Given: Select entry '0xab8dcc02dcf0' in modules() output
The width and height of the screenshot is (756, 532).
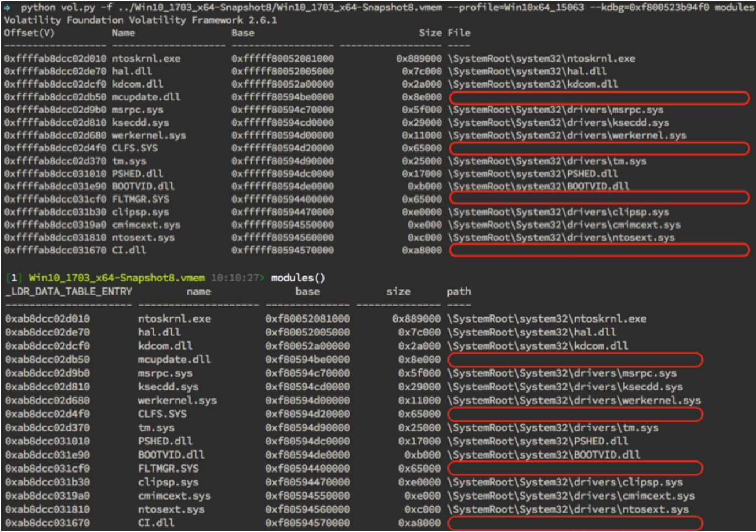Looking at the screenshot, I should (47, 346).
